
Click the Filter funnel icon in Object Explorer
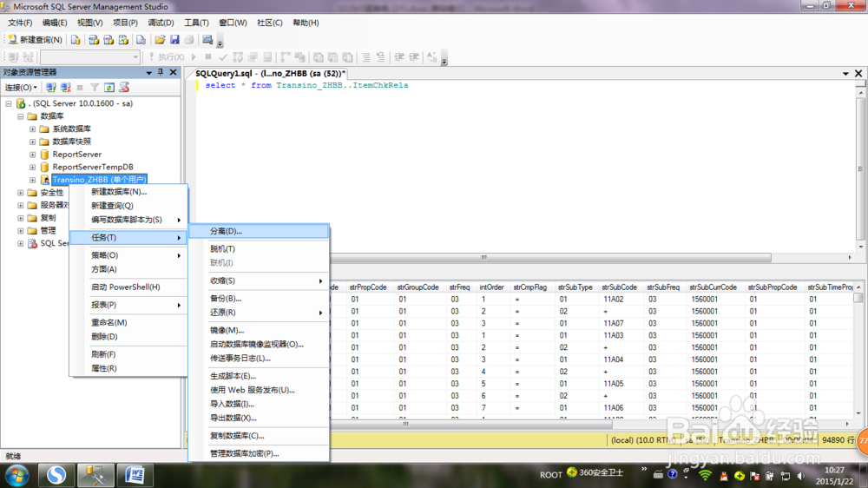tap(95, 88)
